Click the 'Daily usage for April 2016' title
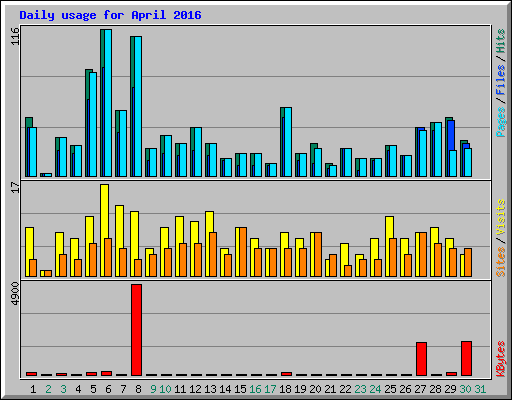Viewport: 512px width, 400px height. click(110, 15)
